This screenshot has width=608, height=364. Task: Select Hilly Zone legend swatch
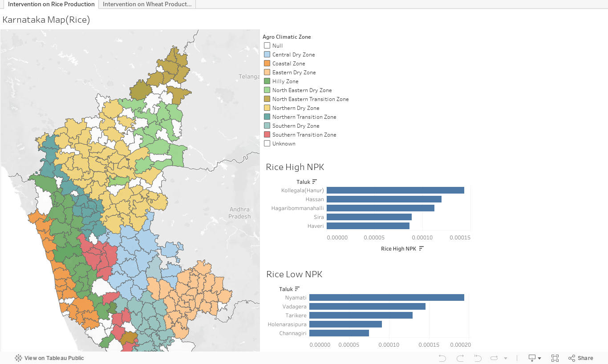coord(267,81)
